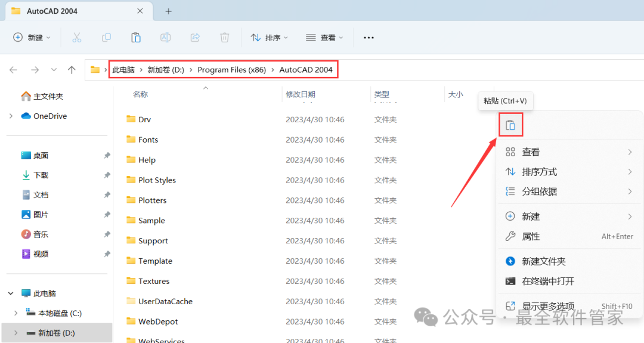644x343 pixels.
Task: Open 分组依据 submenu in context menu
Action: 569,191
